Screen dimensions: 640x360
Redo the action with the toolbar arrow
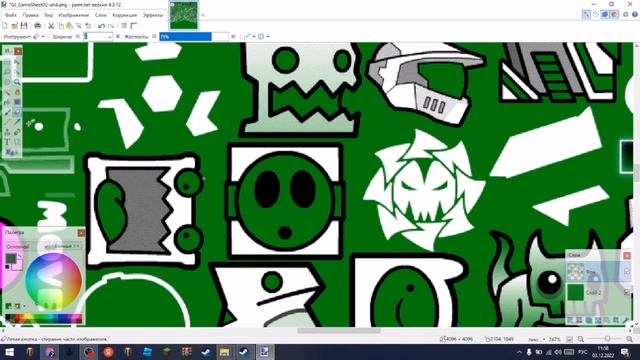(111, 26)
